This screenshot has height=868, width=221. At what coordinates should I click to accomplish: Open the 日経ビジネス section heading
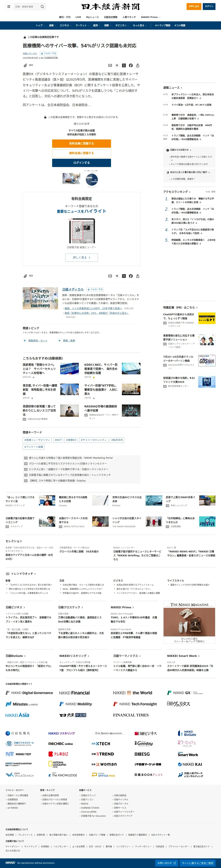[x=15, y=607]
